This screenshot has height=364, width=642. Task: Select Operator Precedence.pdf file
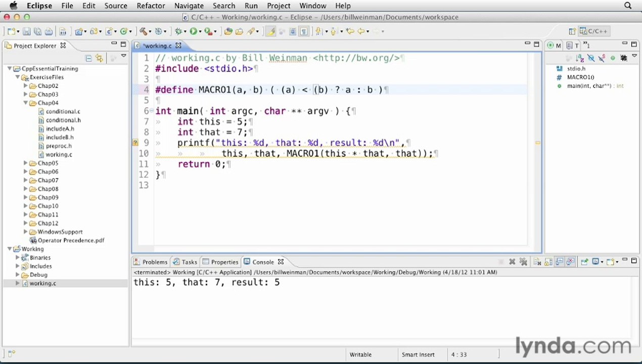(71, 241)
